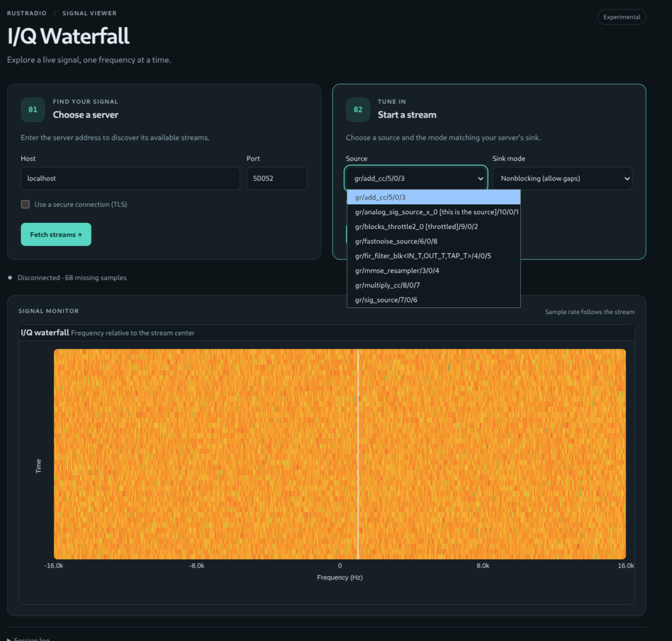672x641 pixels.
Task: Click the SIGNAL MONITOR panel label
Action: coord(49,311)
